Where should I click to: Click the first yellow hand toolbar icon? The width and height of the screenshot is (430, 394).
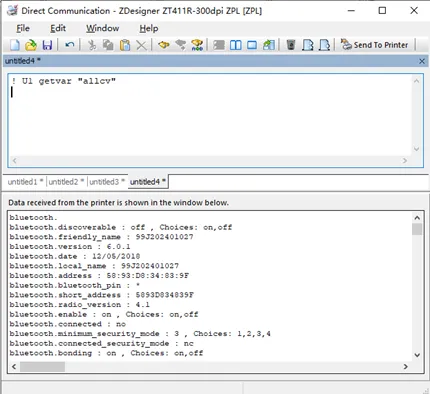point(164,45)
